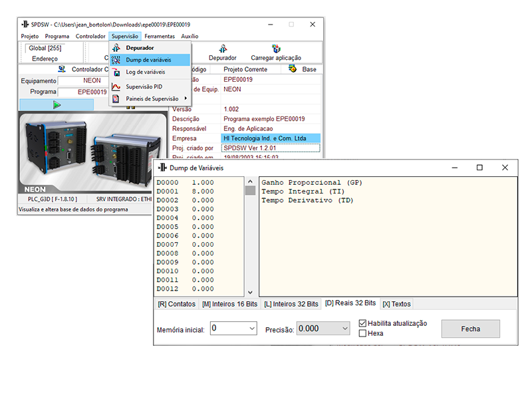Toggle the Habilita atualização checkbox

(x=362, y=323)
